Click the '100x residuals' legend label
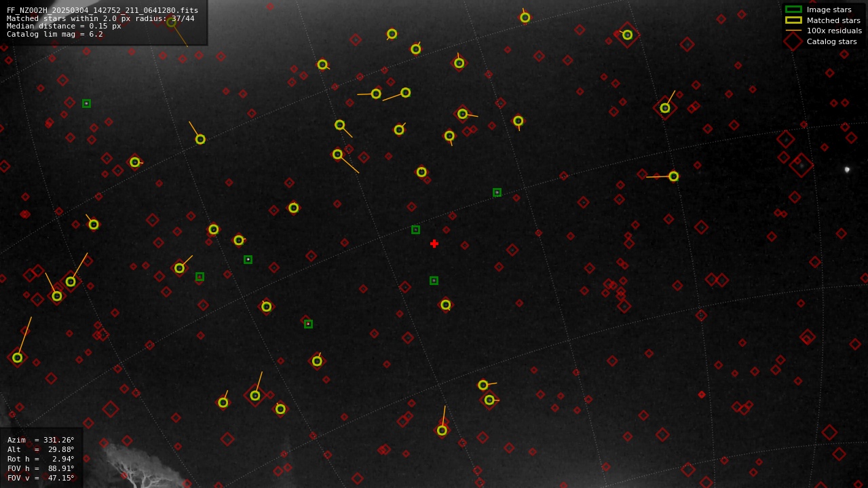The height and width of the screenshot is (488, 868). click(834, 31)
